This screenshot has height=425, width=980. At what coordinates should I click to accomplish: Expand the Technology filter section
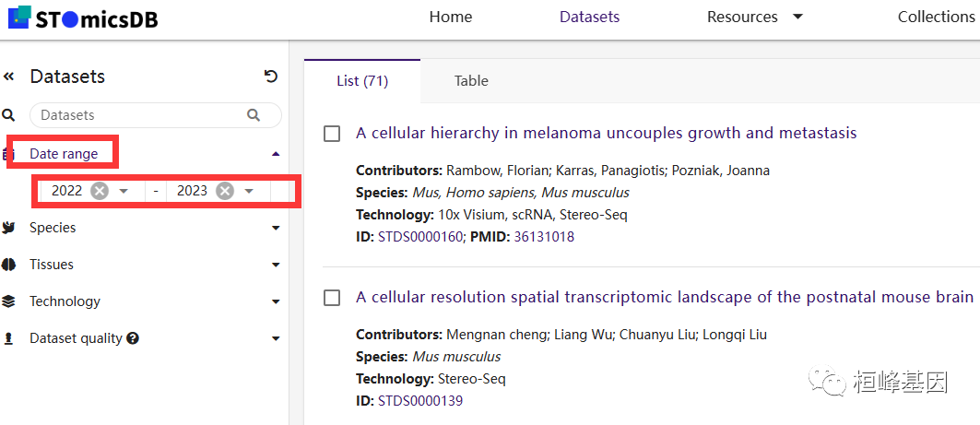[x=276, y=301]
